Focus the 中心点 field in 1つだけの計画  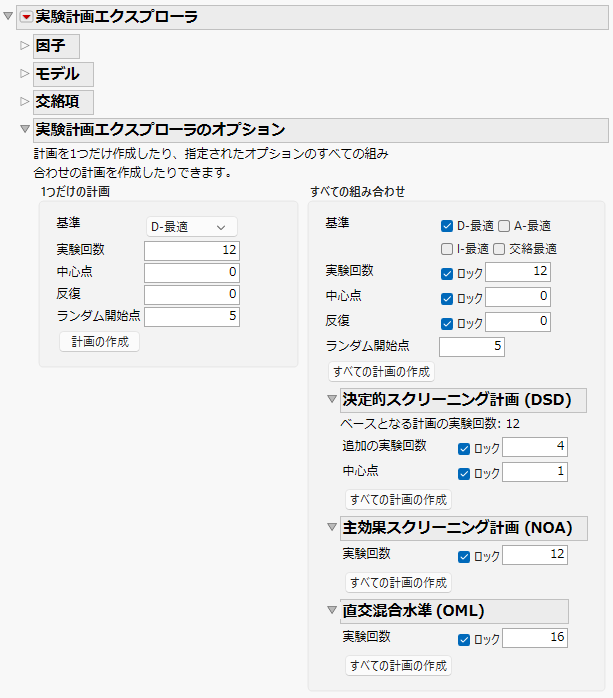click(x=192, y=273)
